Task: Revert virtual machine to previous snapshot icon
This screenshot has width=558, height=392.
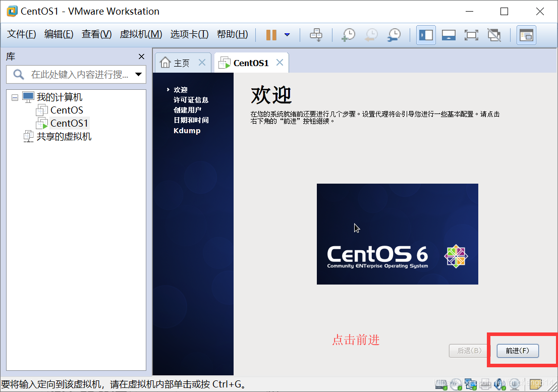Action: [x=371, y=35]
